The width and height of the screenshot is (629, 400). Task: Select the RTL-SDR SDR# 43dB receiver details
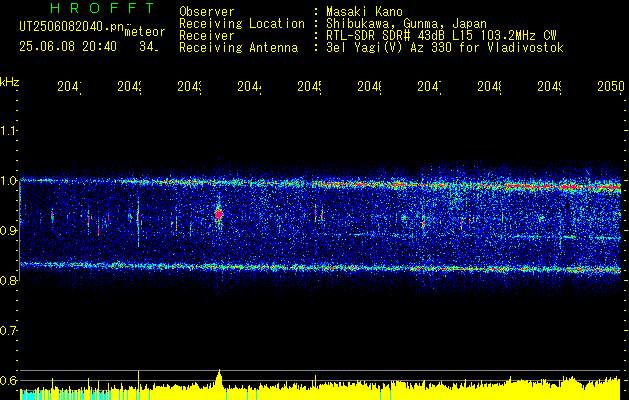[x=441, y=36]
